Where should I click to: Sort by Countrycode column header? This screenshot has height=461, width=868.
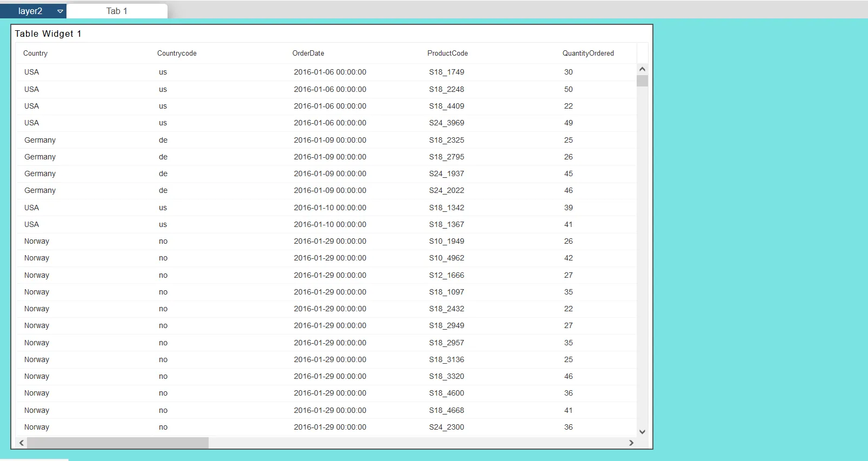(177, 54)
